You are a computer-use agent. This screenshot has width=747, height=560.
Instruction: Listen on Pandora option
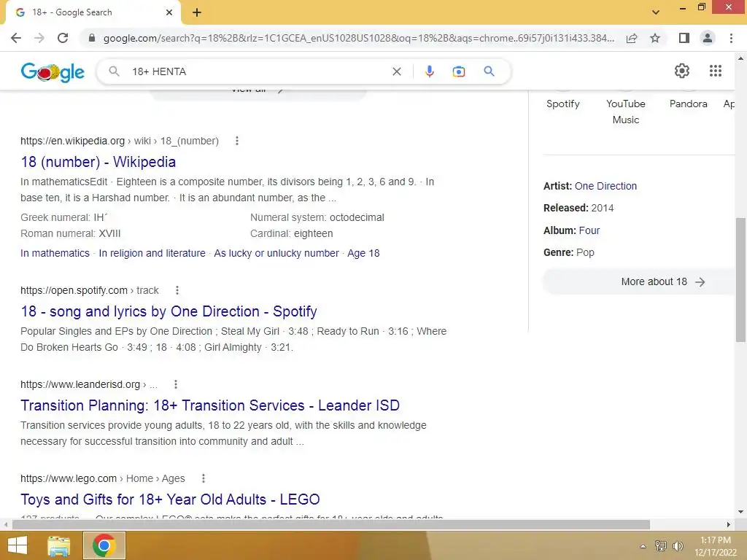[688, 104]
